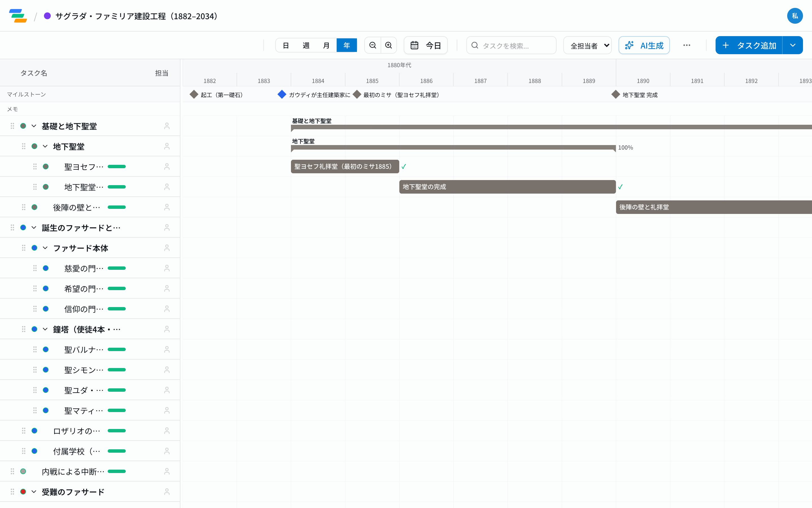Select the 地下聖堂 完成 milestone diamond
812x508 pixels.
click(616, 95)
